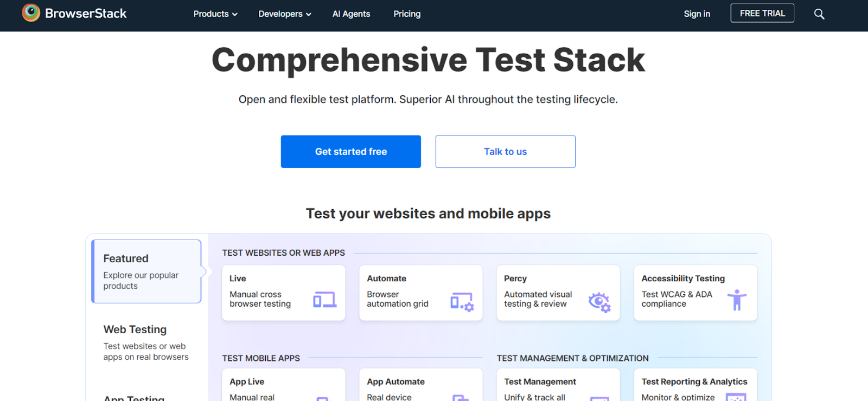Open the Pricing page
868x401 pixels.
(407, 14)
